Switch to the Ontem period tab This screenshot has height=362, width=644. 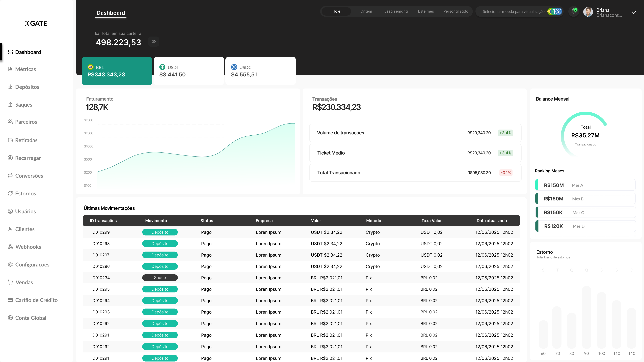point(366,12)
